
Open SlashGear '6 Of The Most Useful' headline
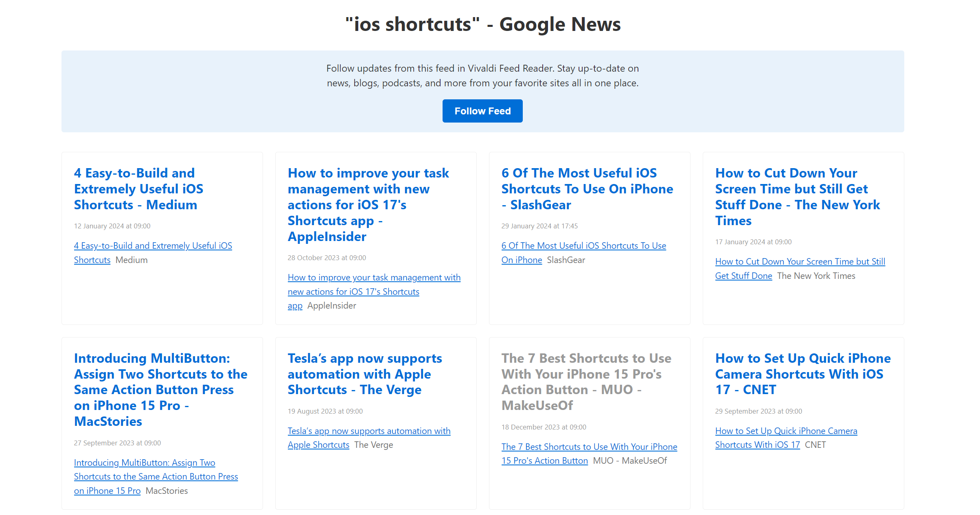[587, 188]
